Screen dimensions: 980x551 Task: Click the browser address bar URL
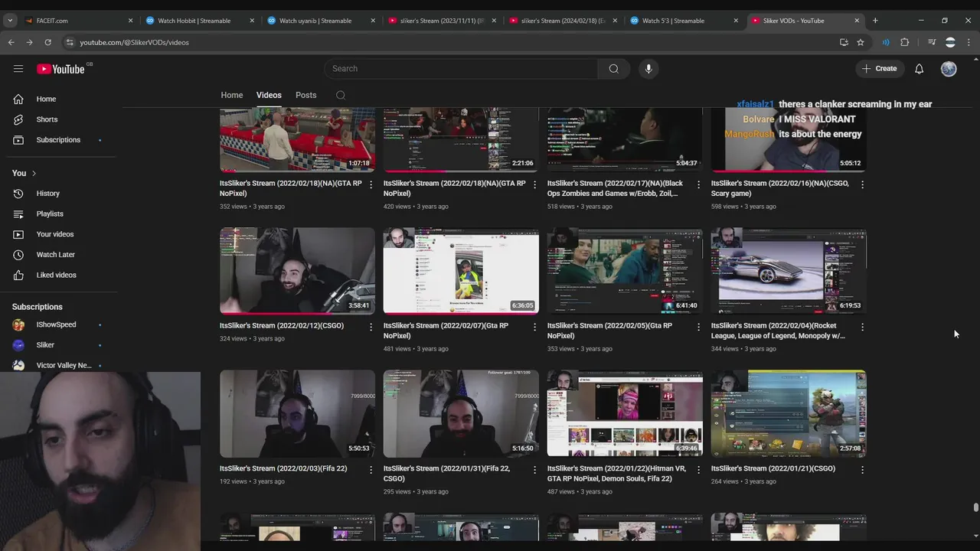[134, 42]
